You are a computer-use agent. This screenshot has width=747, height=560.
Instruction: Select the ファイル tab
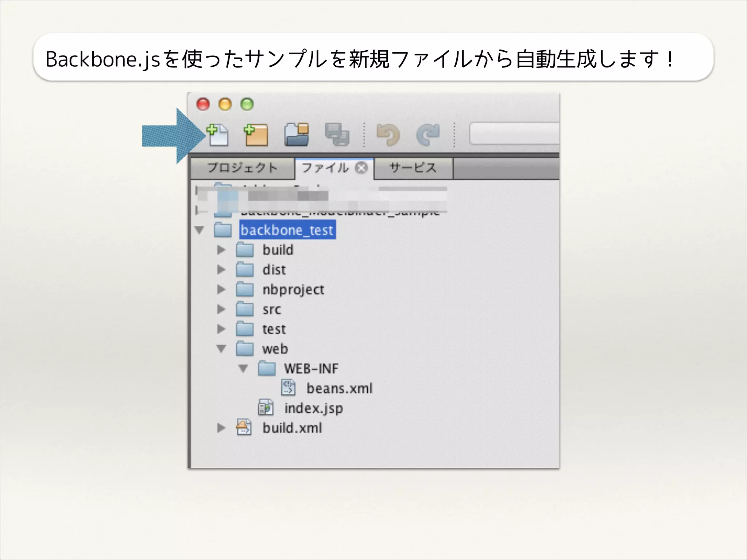tap(325, 168)
